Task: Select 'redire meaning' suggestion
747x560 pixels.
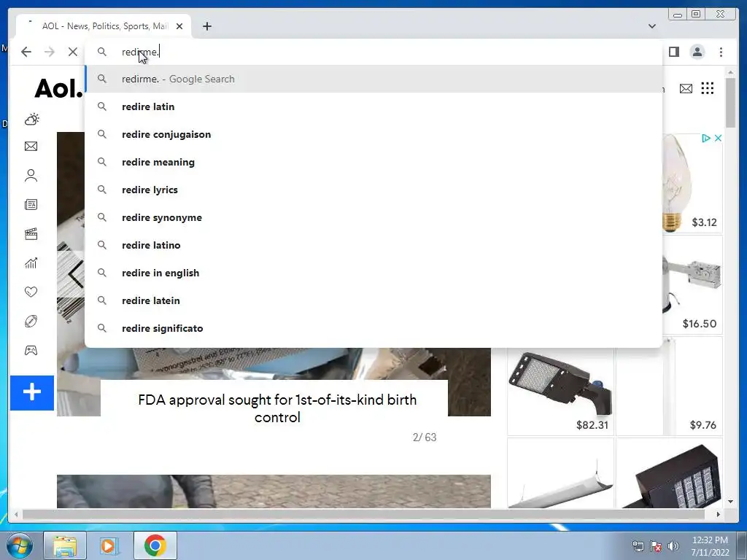Action: (373, 162)
